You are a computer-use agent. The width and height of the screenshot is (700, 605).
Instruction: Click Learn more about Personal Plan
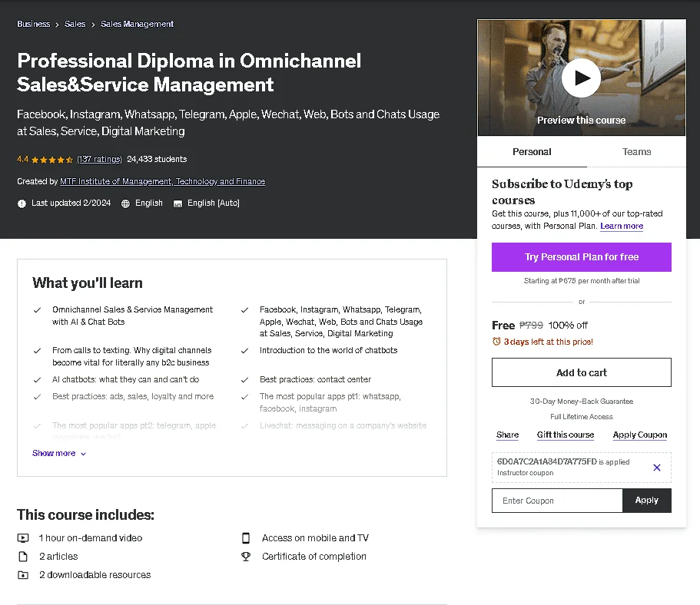[x=622, y=226]
